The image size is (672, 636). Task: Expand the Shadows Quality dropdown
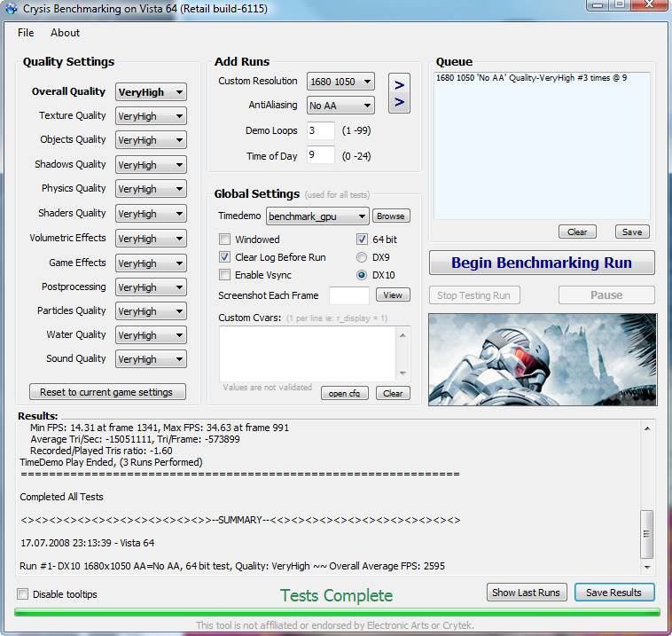coord(151,165)
